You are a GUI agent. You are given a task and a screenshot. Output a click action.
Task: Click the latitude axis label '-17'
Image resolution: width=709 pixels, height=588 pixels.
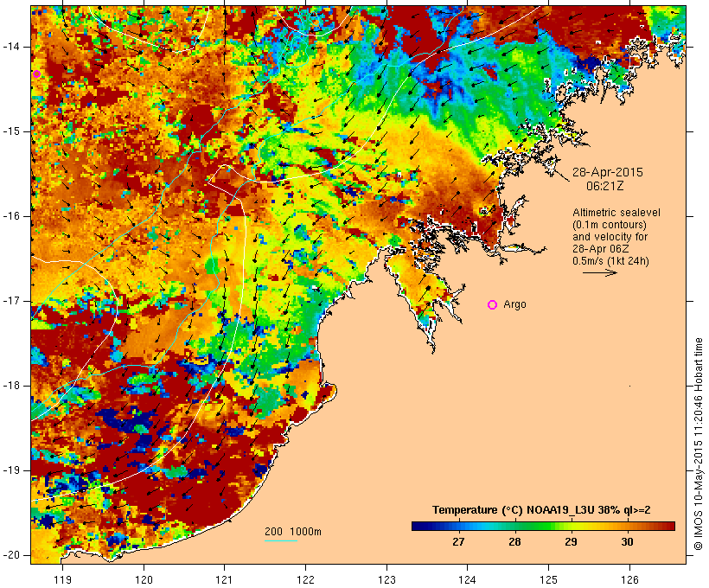pyautogui.click(x=11, y=301)
